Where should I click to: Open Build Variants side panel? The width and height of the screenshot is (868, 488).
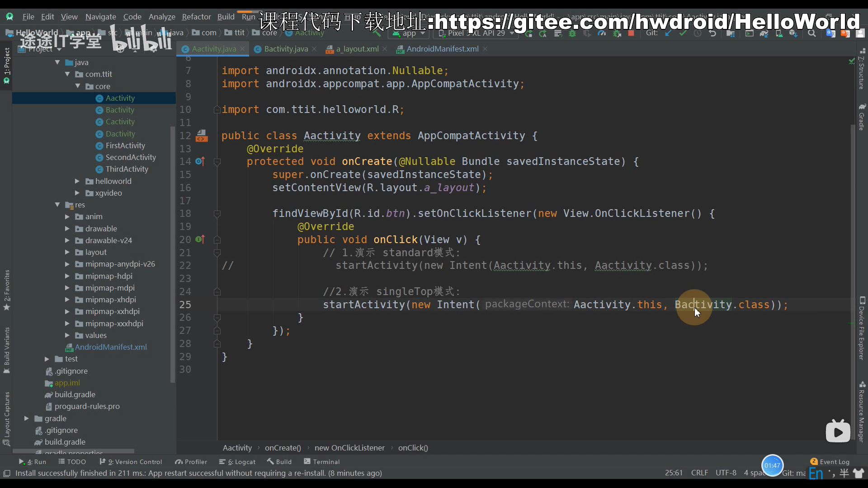6,350
